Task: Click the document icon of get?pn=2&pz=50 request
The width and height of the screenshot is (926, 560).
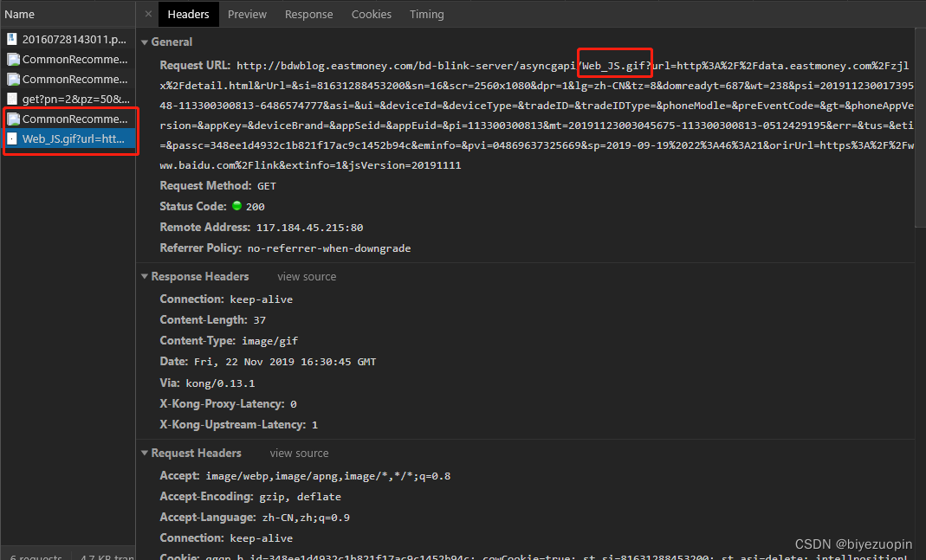Action: pos(12,100)
